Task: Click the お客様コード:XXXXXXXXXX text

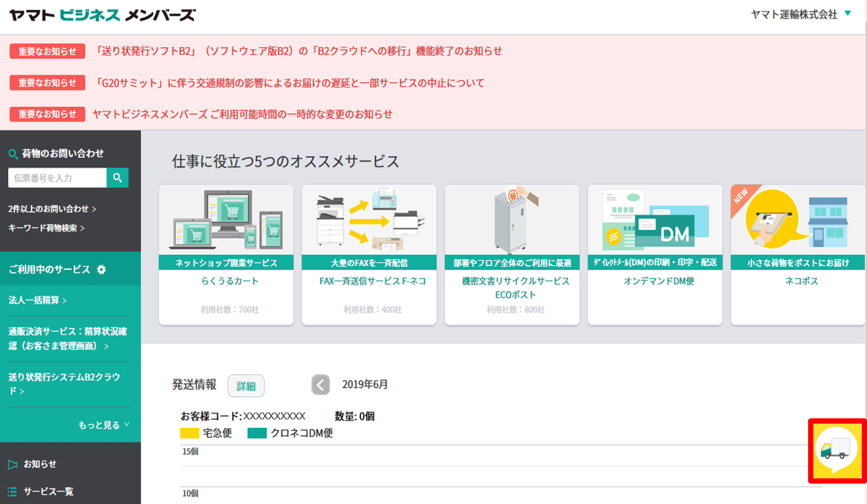Action: tap(243, 416)
